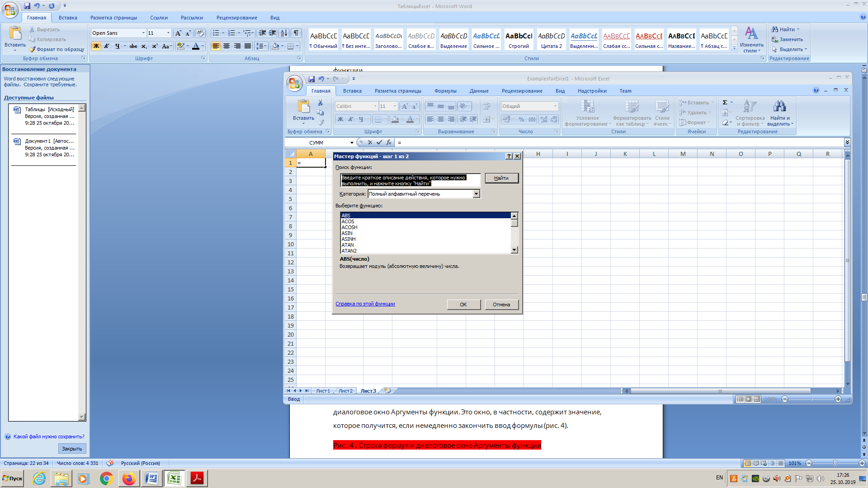Click text highlight color in Word
The width and height of the screenshot is (868, 488).
[181, 46]
